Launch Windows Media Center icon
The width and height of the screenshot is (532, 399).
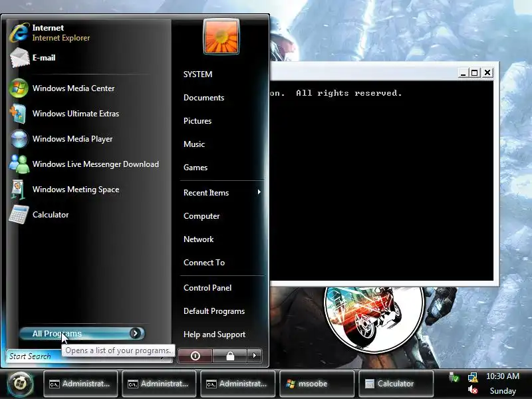click(x=19, y=88)
